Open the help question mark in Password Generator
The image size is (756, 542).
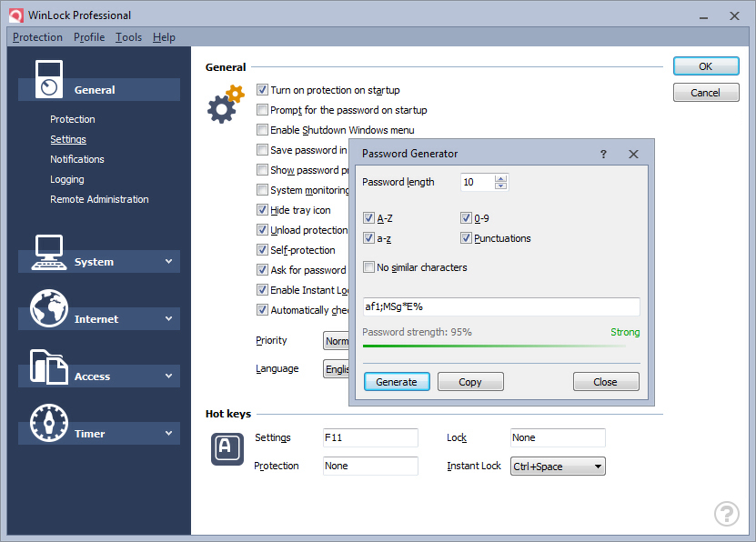point(603,154)
